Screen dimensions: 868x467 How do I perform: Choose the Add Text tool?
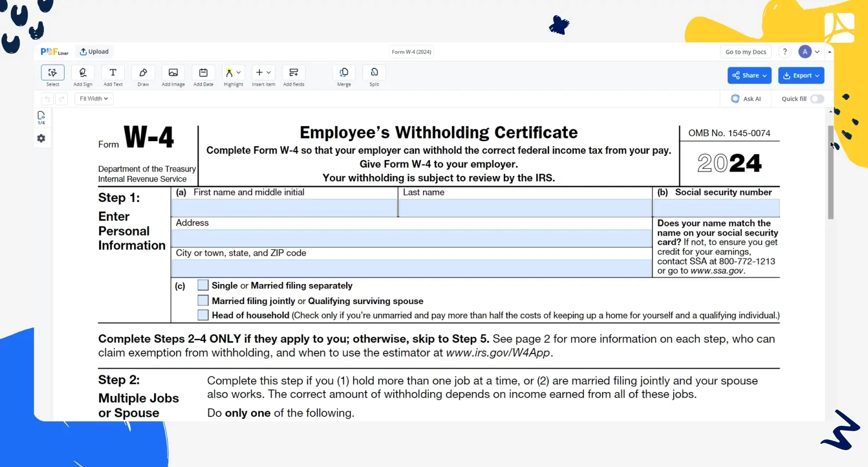113,73
